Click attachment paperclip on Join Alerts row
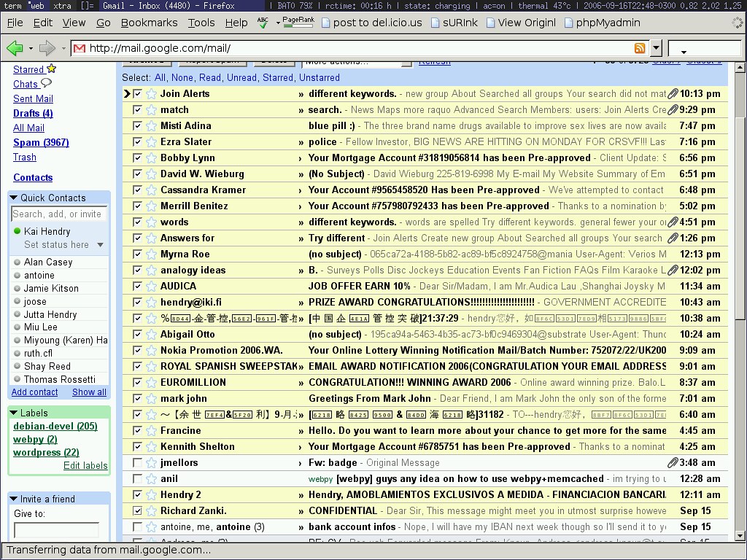 (673, 94)
